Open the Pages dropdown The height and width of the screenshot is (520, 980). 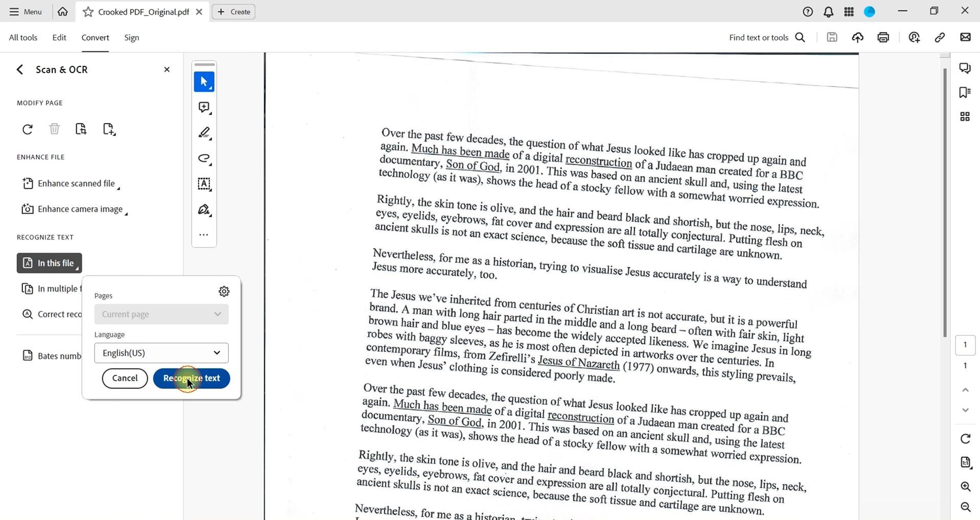(x=160, y=314)
